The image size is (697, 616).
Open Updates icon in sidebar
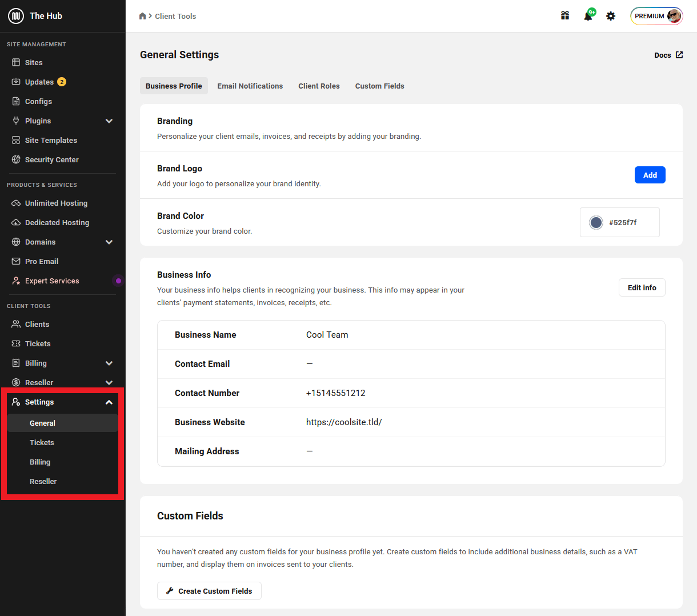coord(16,82)
